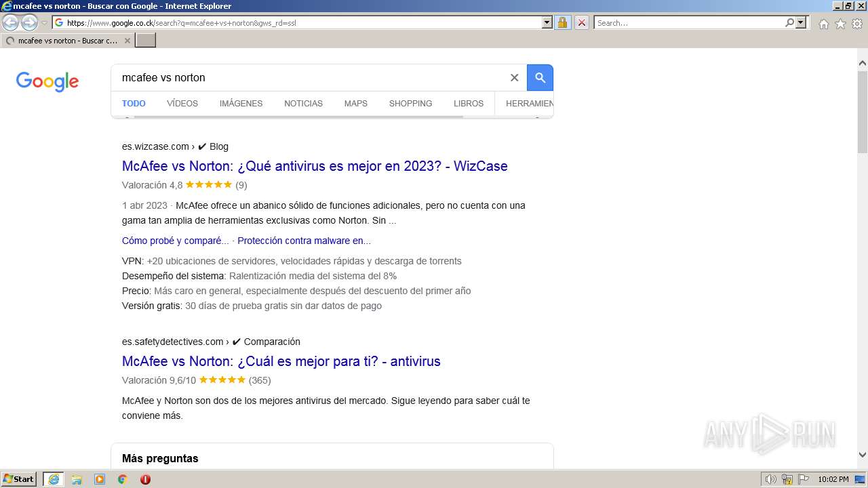Switch to the VÍDEOS tab
This screenshot has height=488, width=868.
[182, 104]
